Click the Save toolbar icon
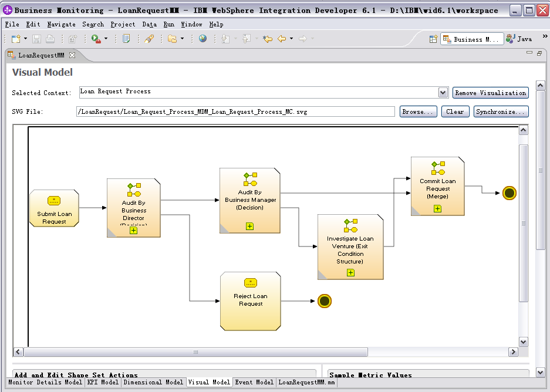The image size is (550, 392). (36, 39)
